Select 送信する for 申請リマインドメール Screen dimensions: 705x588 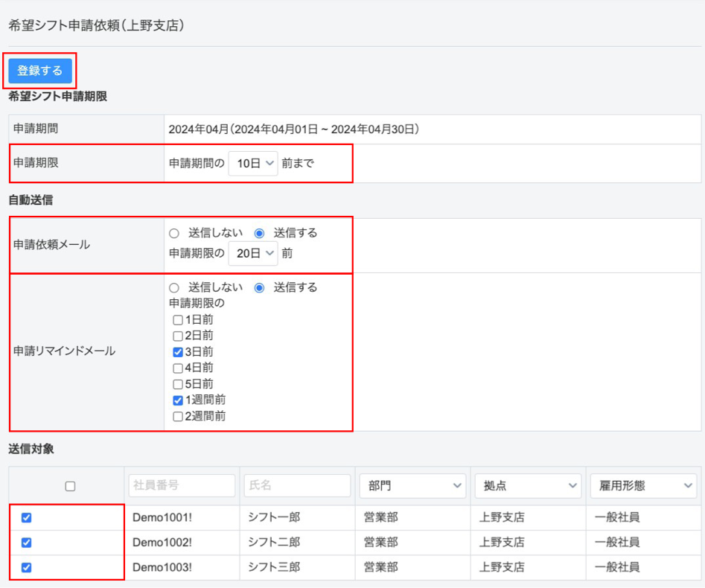(x=259, y=287)
